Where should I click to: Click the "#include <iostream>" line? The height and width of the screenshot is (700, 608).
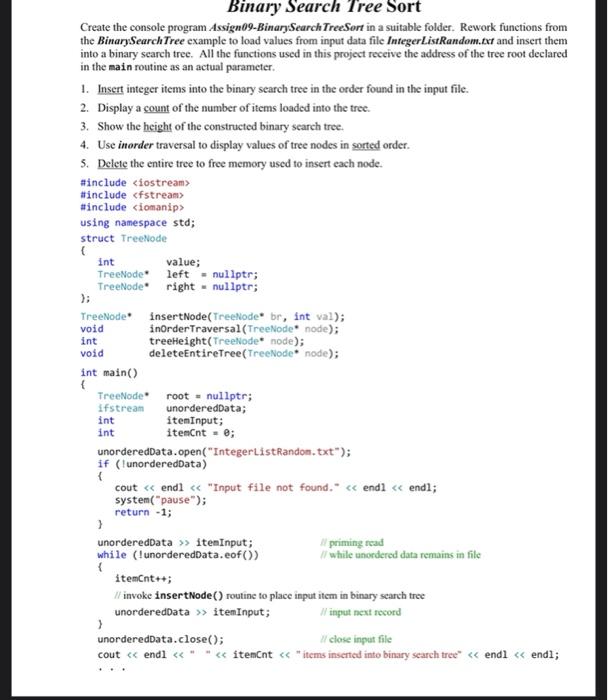point(135,183)
